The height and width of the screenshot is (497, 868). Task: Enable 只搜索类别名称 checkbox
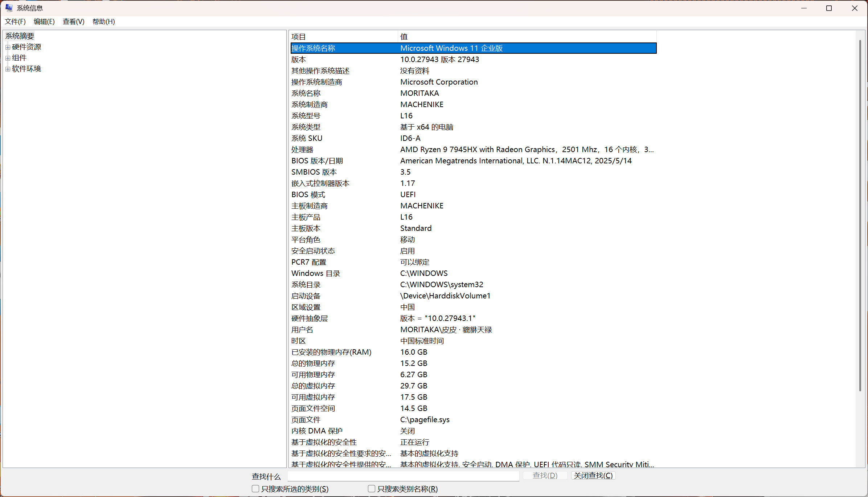tap(371, 489)
